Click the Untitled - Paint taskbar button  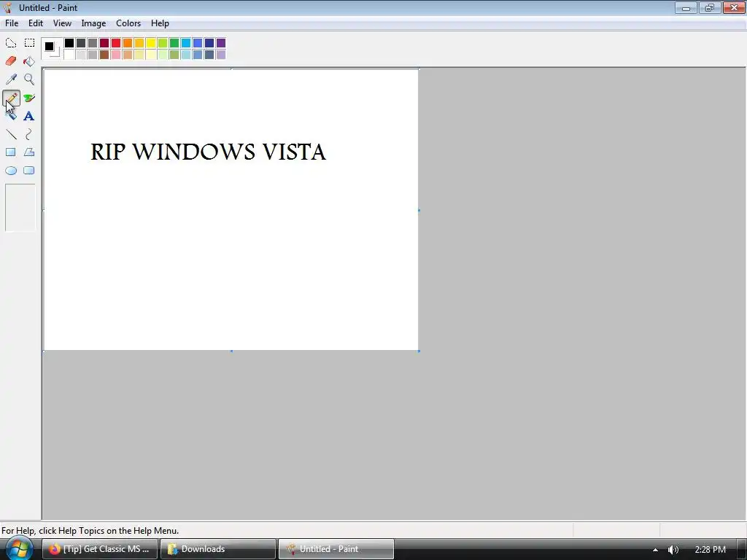pos(336,549)
